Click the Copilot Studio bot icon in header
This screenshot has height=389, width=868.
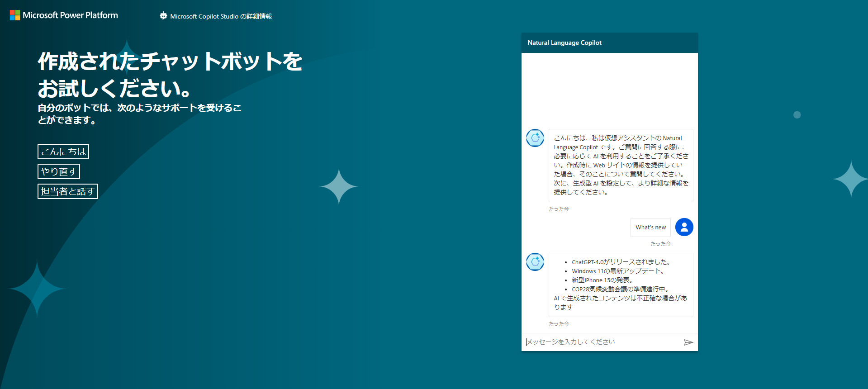point(163,16)
